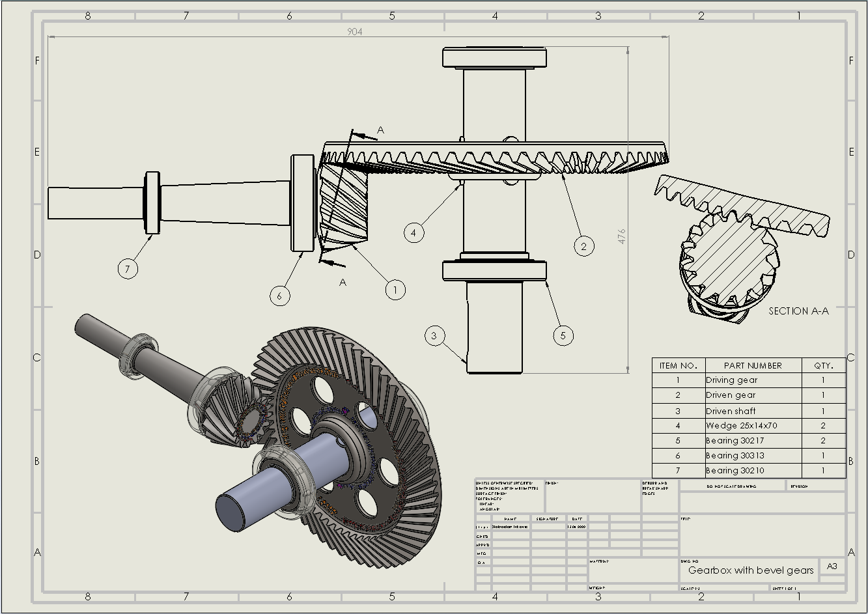The width and height of the screenshot is (868, 614).
Task: Click the A3 sheet size cell
Action: pyautogui.click(x=832, y=566)
